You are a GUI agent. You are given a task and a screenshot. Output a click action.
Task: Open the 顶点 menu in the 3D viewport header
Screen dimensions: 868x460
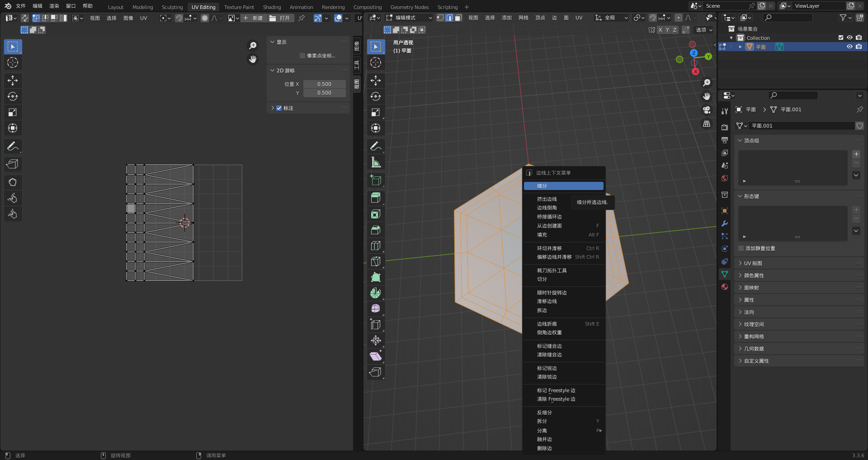(x=540, y=18)
